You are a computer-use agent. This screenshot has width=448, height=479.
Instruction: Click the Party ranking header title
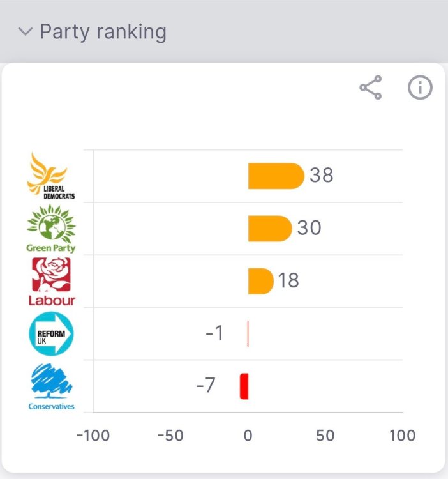coord(103,32)
